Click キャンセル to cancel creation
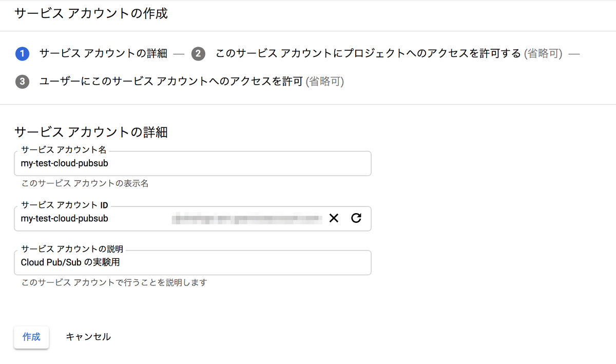Viewport: 616px width, 364px height. pos(88,337)
